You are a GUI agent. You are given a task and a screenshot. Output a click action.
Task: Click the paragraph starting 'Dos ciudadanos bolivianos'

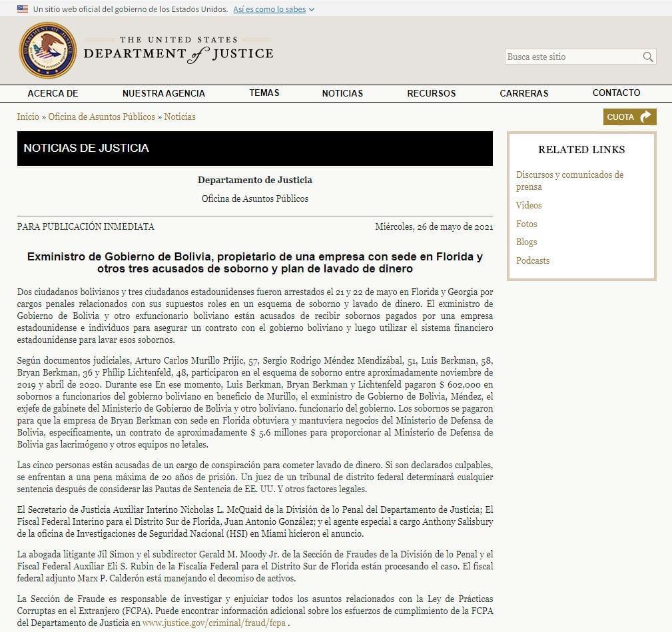[255, 316]
